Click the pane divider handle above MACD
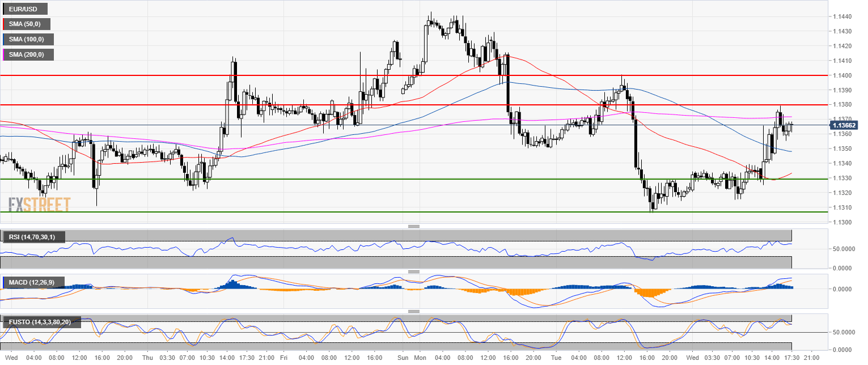Image resolution: width=868 pixels, height=365 pixels. [x=413, y=271]
